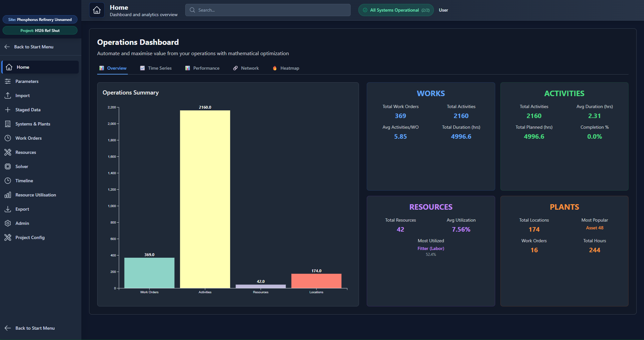Click the All Systems Operational status badge

396,10
